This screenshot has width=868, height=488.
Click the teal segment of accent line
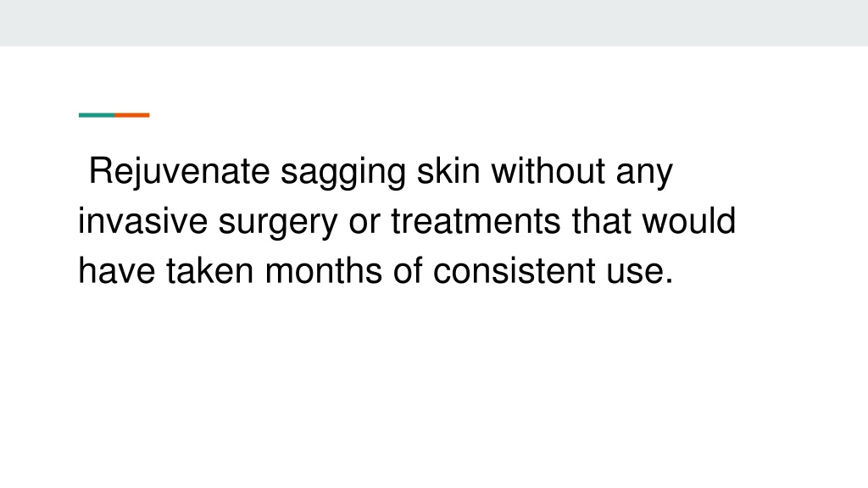tap(97, 115)
